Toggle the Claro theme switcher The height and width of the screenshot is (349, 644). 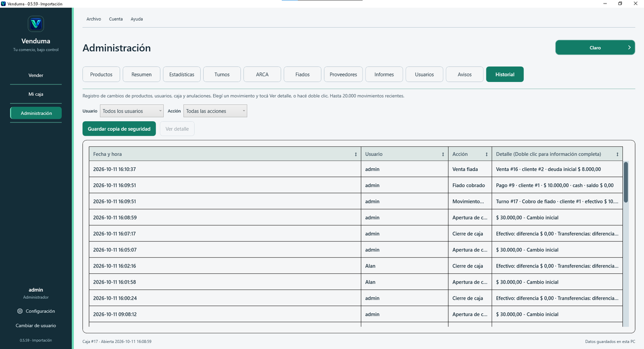[x=595, y=47]
